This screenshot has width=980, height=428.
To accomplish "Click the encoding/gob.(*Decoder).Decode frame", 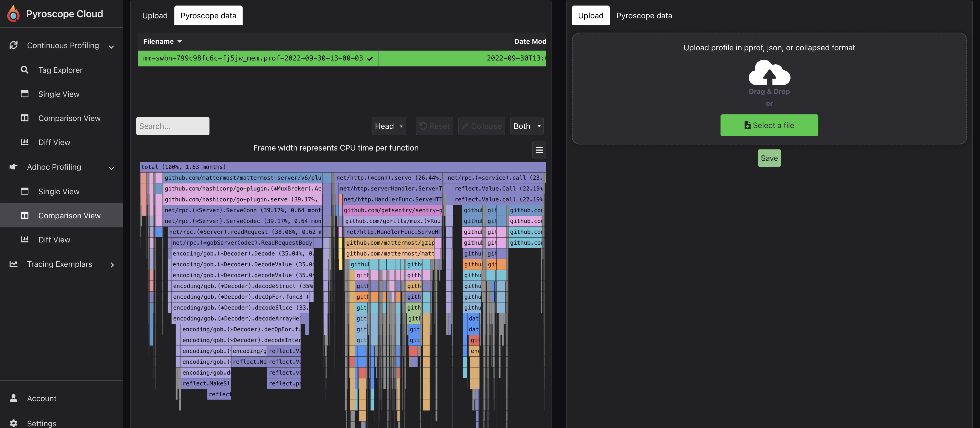I will point(242,254).
